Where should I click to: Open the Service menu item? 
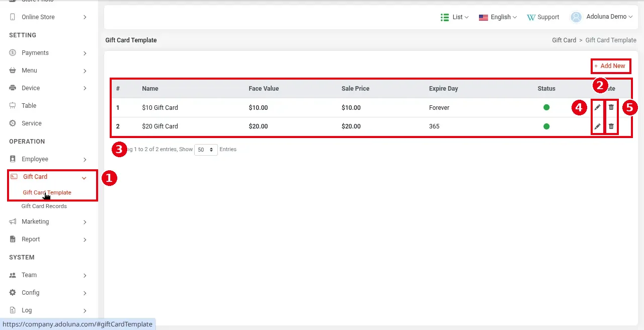(x=31, y=123)
